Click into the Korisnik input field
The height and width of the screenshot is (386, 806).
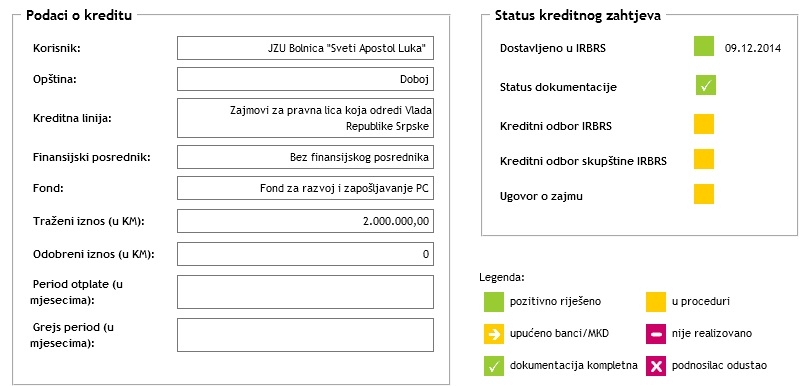pos(305,48)
